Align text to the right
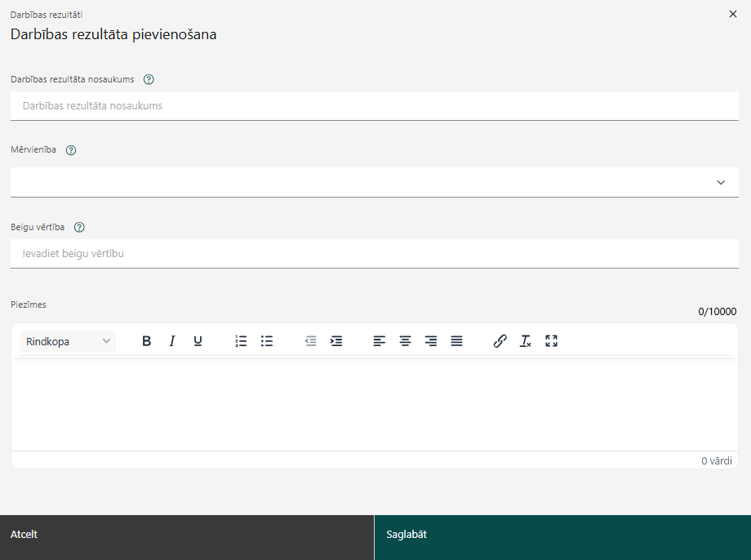 (431, 341)
